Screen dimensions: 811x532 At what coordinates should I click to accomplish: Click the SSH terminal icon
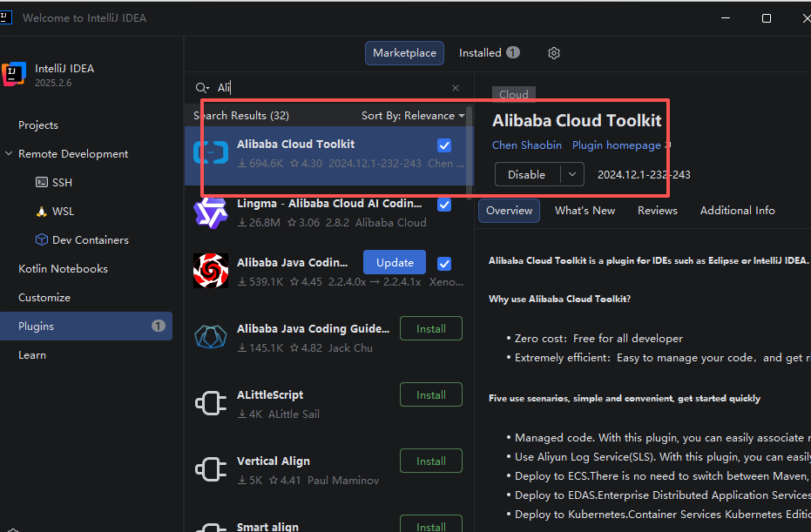tap(42, 182)
